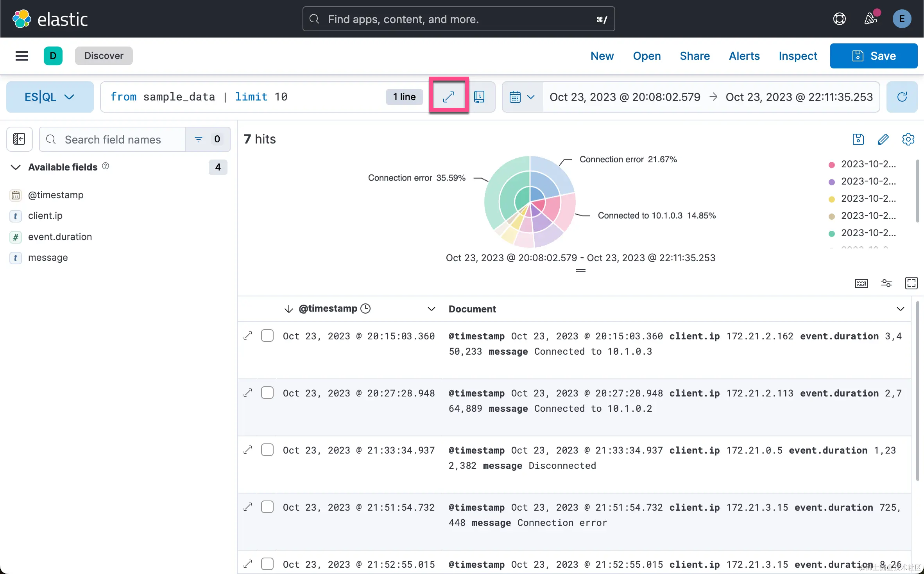Open the date quick-select calendar dropdown
924x574 pixels.
(x=522, y=97)
